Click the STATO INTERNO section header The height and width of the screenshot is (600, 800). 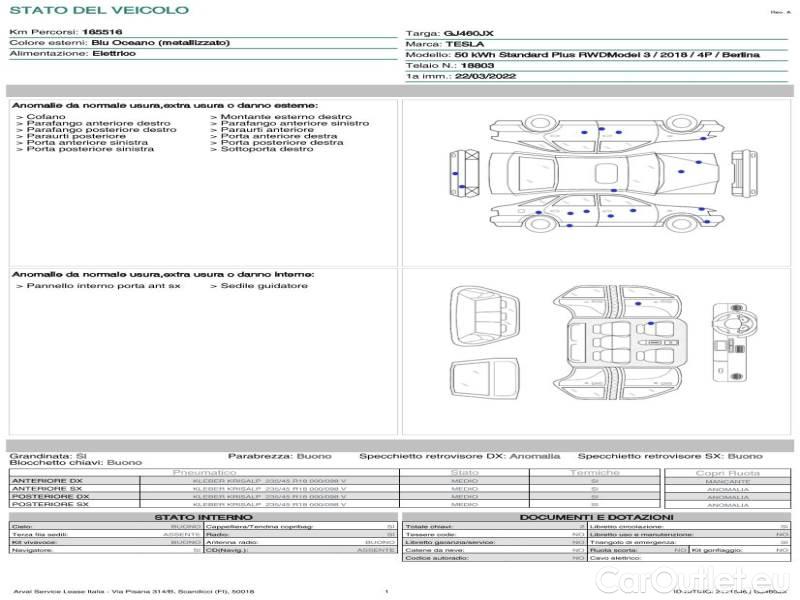click(x=203, y=516)
